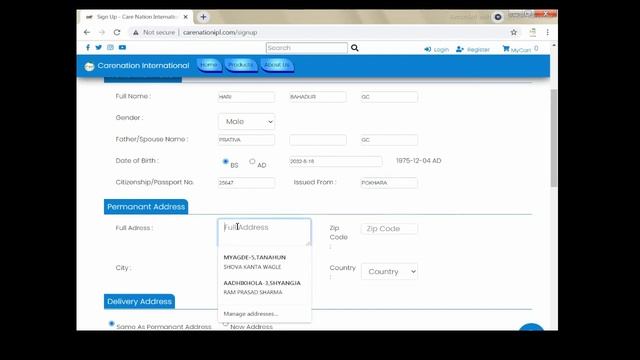Screen dimensions: 640x360
Task: Open the Twitter social icon
Action: (99, 47)
